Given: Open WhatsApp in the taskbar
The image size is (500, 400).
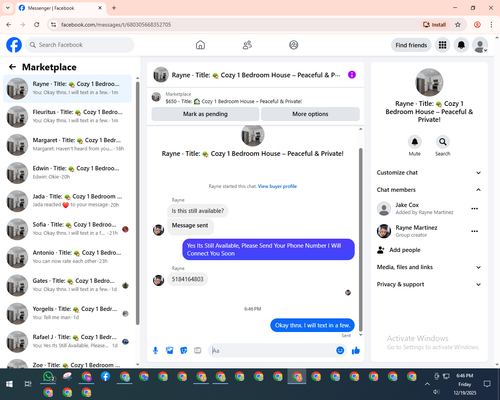Looking at the screenshot, I should 49,377.
